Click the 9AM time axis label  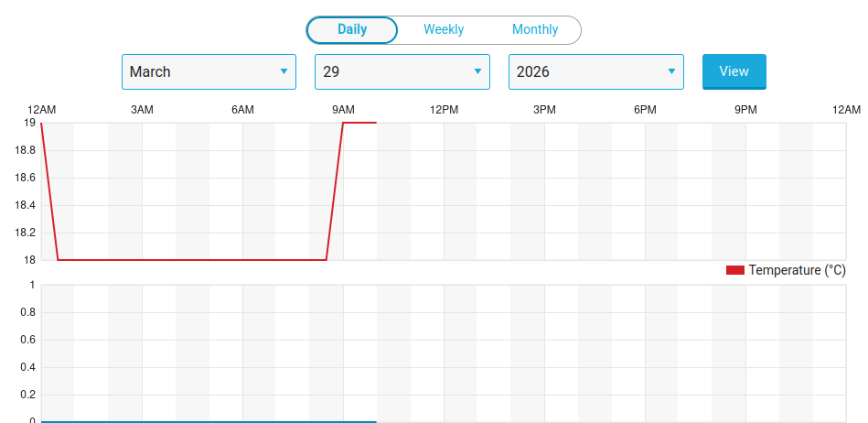[x=343, y=110]
